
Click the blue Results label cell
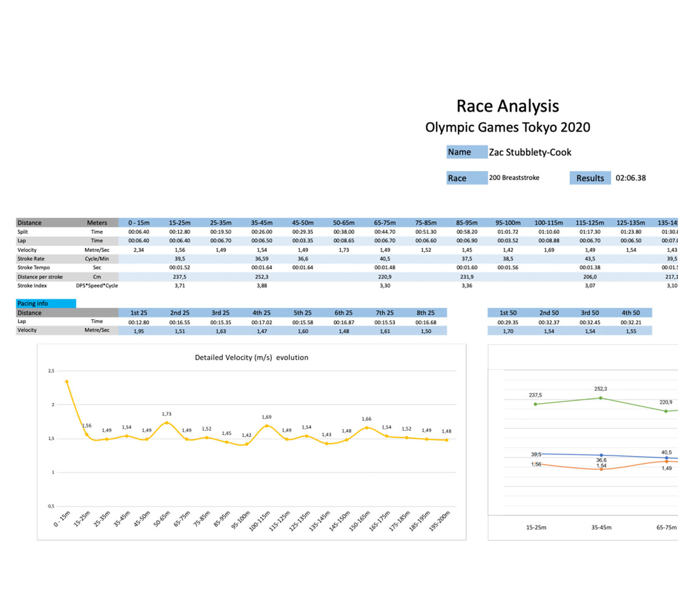pyautogui.click(x=590, y=178)
